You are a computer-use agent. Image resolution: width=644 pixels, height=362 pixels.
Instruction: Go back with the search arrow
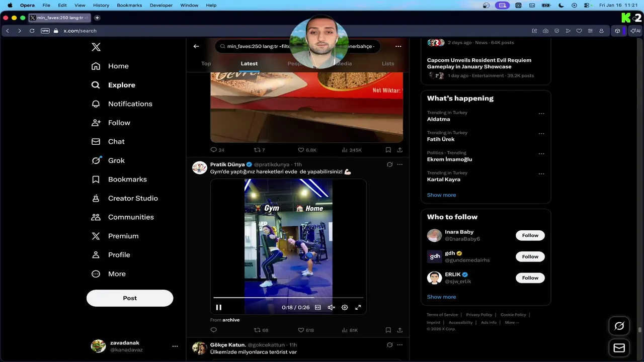coord(196,46)
